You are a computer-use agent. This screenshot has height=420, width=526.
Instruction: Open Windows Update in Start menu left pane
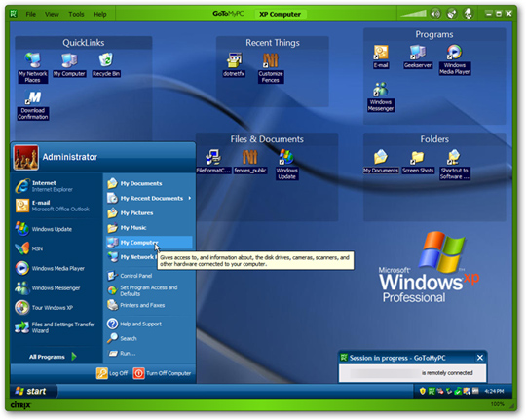click(56, 229)
